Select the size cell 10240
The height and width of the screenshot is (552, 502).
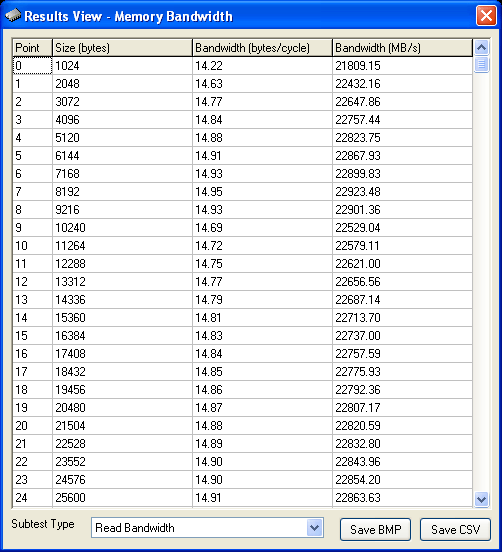point(122,228)
